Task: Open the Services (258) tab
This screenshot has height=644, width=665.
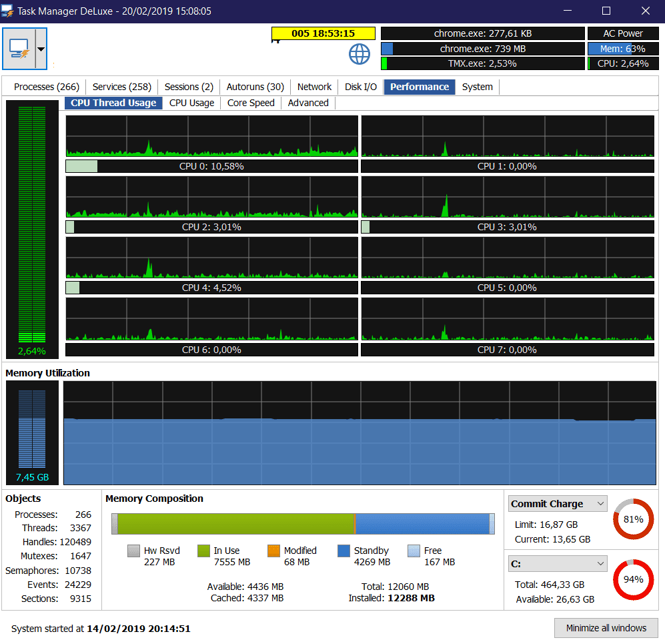Action: (122, 87)
